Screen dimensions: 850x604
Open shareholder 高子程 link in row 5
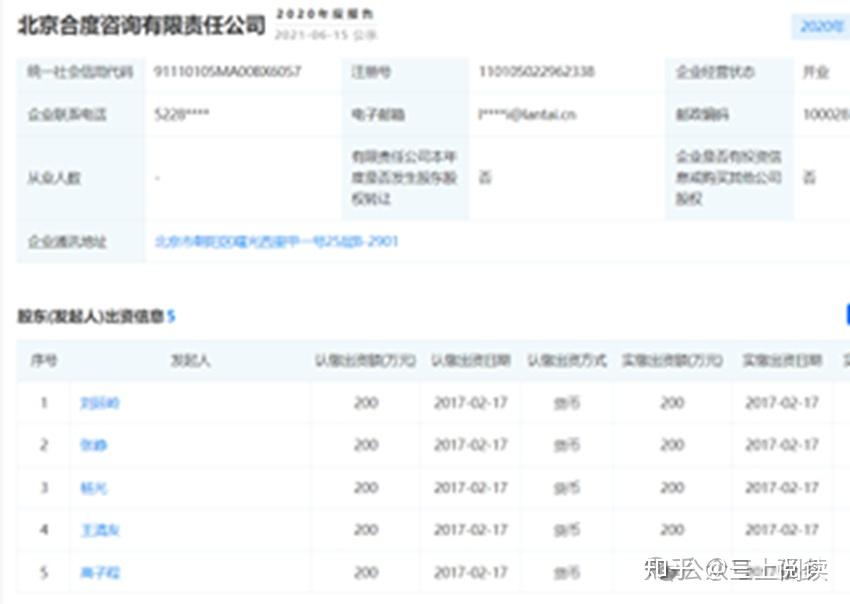(100, 573)
